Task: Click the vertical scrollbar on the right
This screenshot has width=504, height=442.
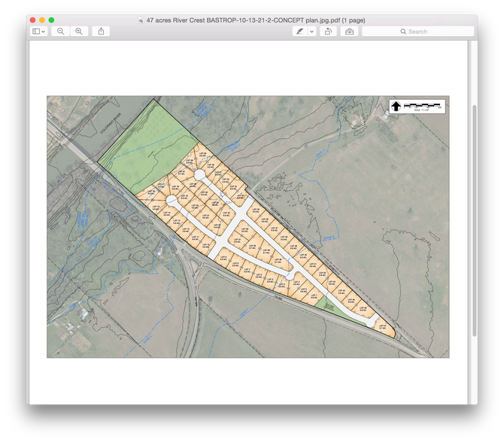Action: [x=474, y=218]
